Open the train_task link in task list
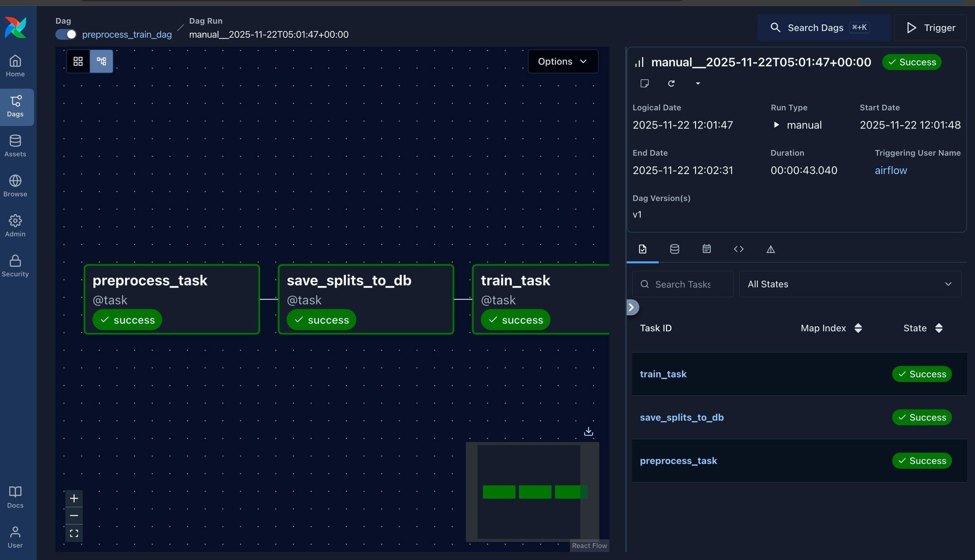Viewport: 975px width, 560px height. click(663, 374)
